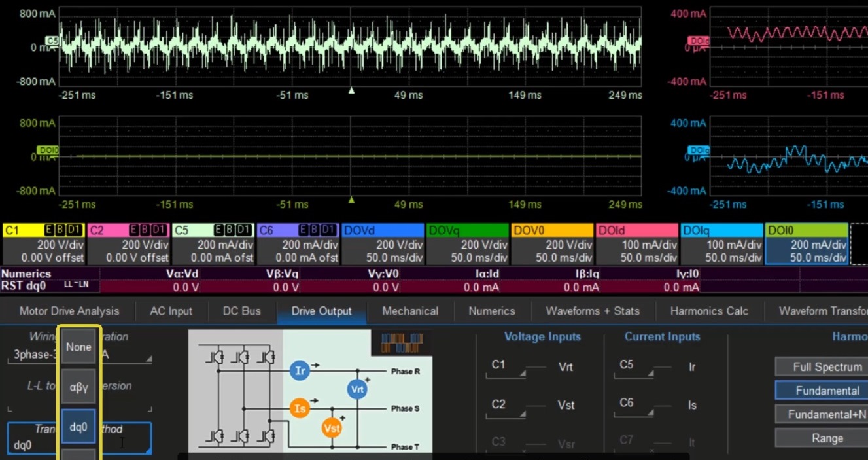The width and height of the screenshot is (868, 460).
Task: Enable the Fundamental+N harmonic filter option
Action: [827, 414]
